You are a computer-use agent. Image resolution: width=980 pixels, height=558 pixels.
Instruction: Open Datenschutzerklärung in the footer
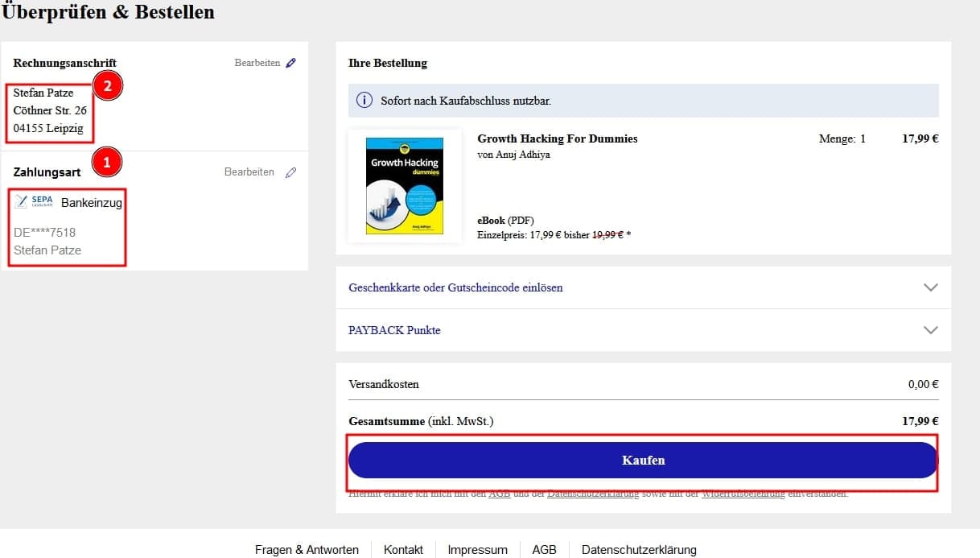[x=639, y=550]
